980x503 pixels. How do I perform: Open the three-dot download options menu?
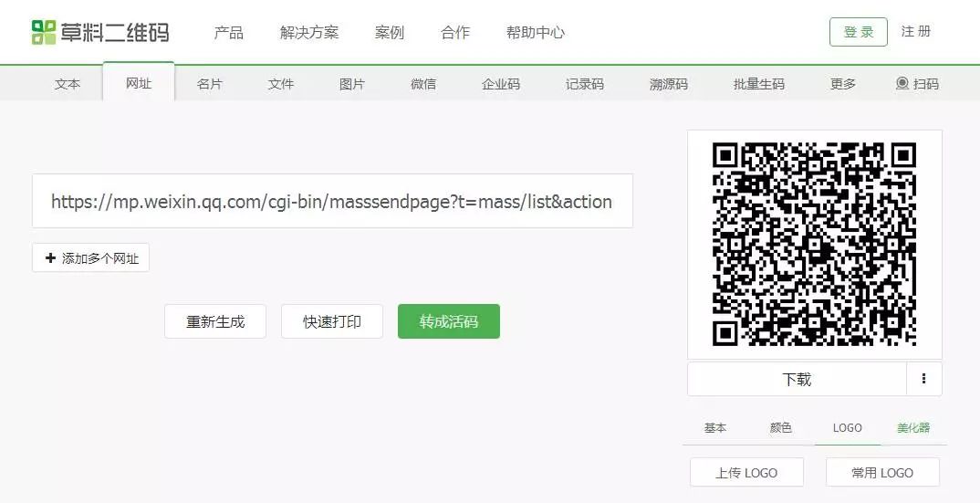coord(923,379)
